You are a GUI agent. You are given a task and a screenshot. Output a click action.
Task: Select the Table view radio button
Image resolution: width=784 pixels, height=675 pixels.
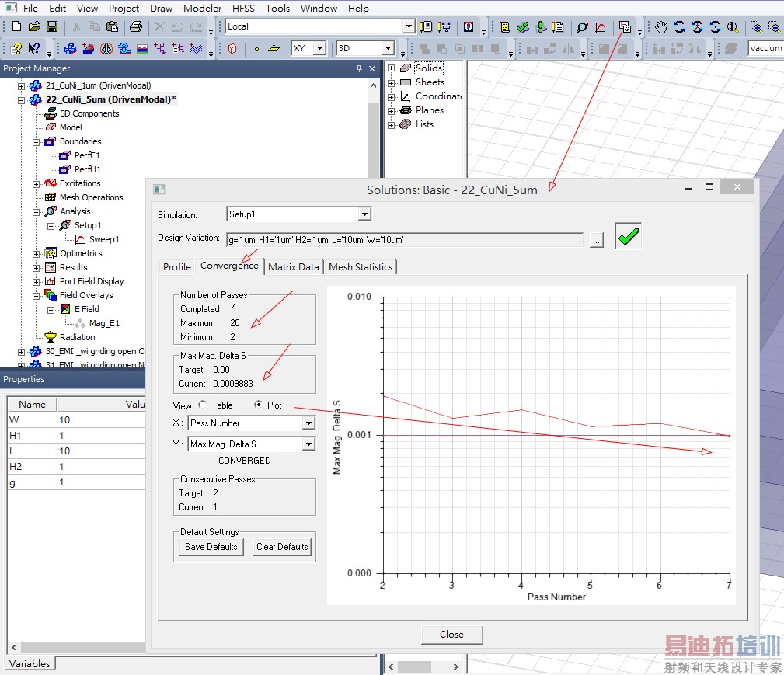tap(203, 405)
